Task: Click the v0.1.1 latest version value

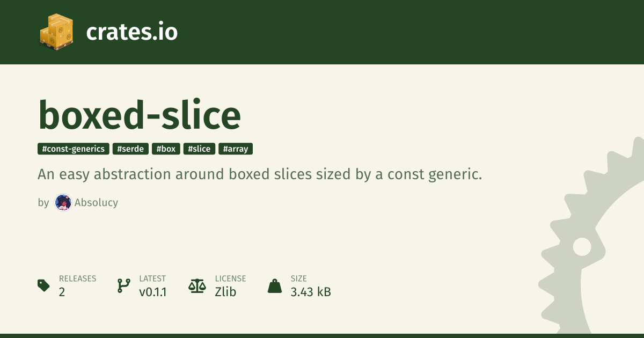Action: click(x=152, y=292)
